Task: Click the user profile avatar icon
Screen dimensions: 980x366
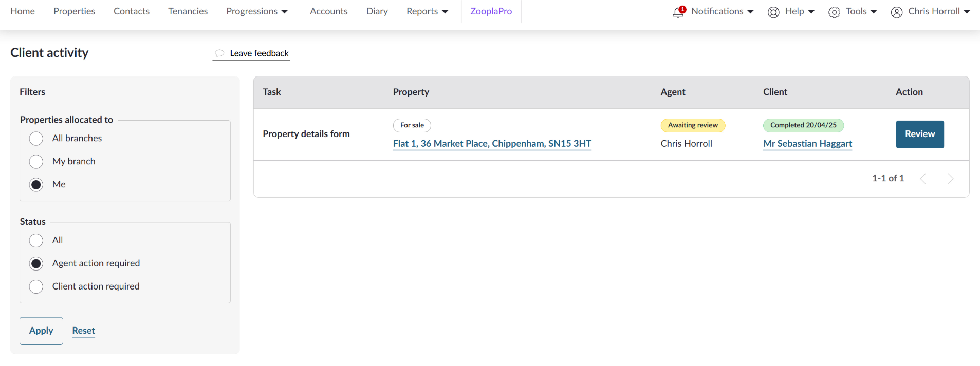Action: click(897, 12)
